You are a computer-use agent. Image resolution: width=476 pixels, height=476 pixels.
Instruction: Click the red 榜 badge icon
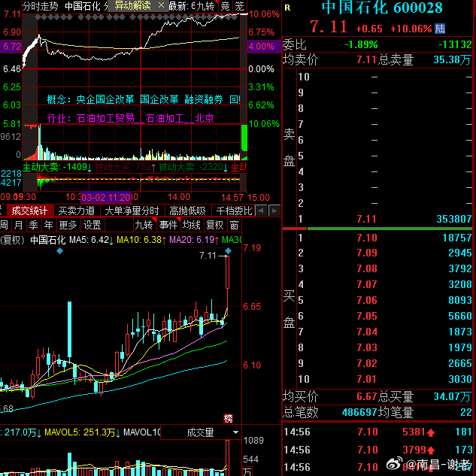[228, 418]
